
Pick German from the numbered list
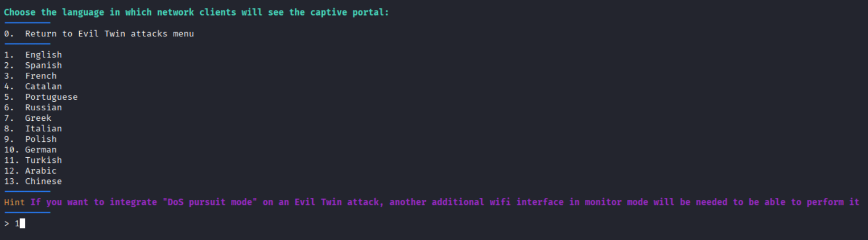point(41,150)
